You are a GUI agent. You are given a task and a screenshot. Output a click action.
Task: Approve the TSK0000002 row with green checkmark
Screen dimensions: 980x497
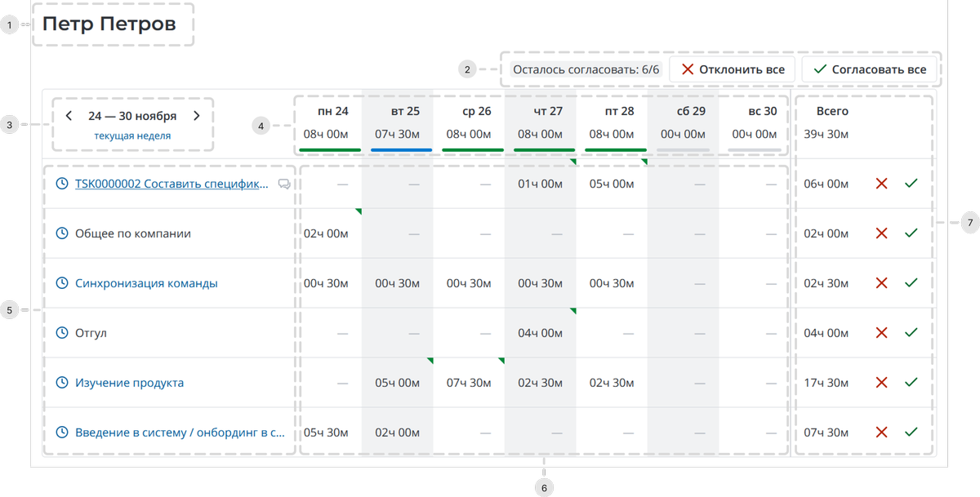tap(911, 184)
